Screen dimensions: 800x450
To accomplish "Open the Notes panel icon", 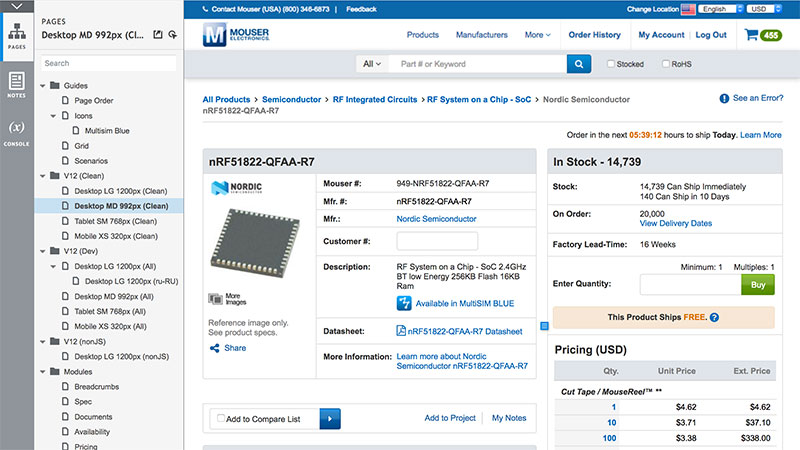I will tap(16, 85).
